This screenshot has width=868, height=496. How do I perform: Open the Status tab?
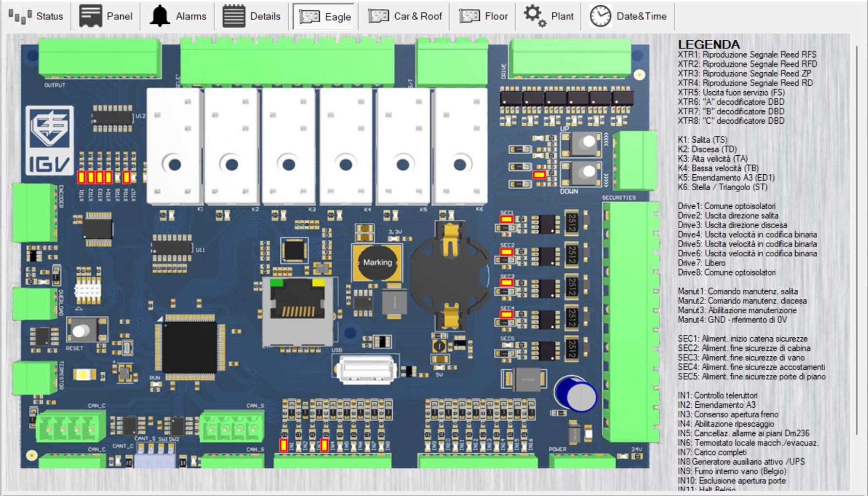36,17
